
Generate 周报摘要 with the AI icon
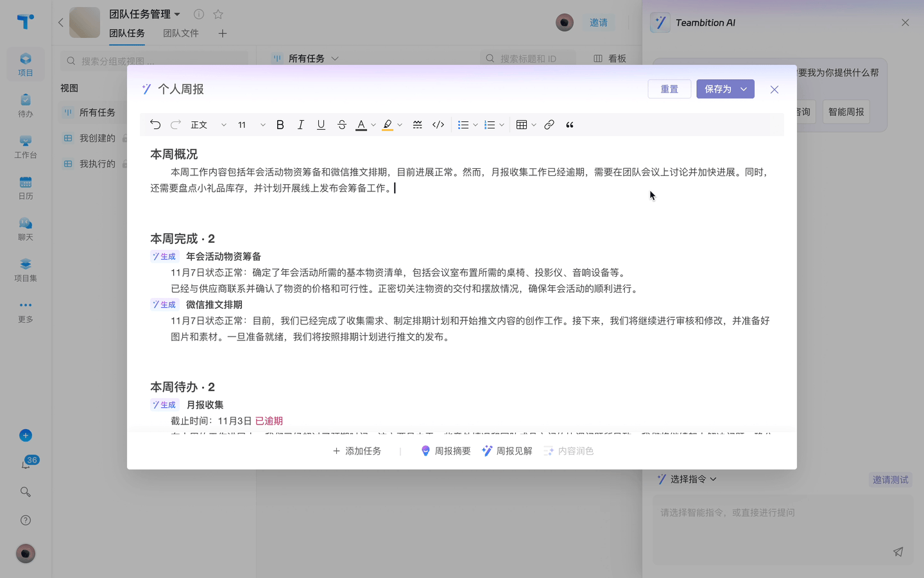click(445, 451)
